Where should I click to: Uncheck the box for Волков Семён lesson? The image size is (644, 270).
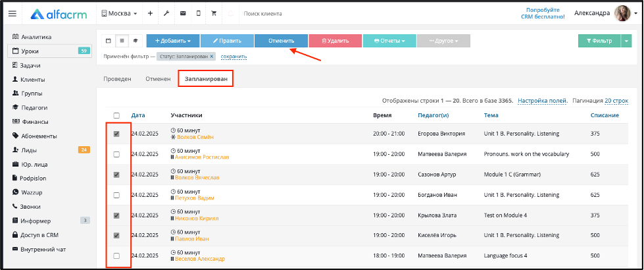click(x=116, y=134)
